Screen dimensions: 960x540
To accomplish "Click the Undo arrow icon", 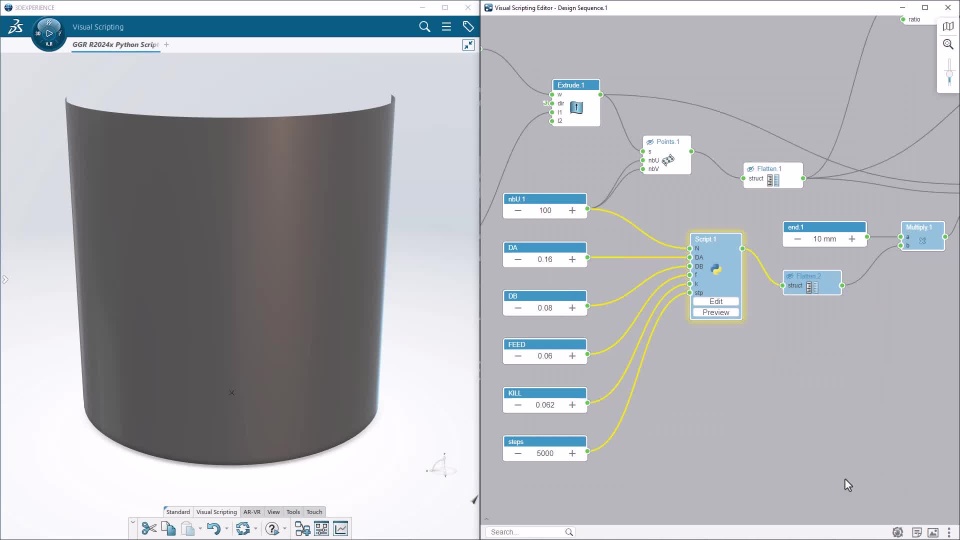I will click(x=213, y=528).
